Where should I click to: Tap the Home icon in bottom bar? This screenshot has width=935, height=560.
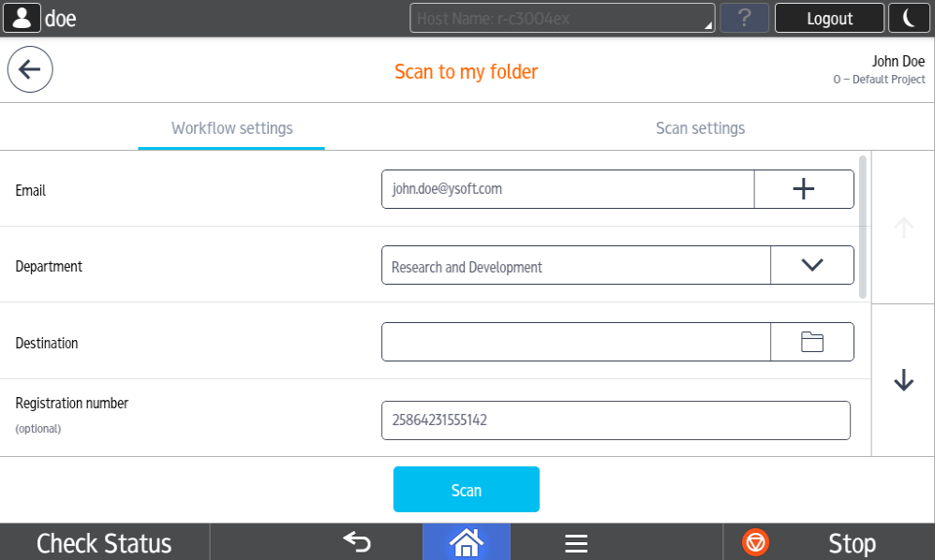(466, 542)
